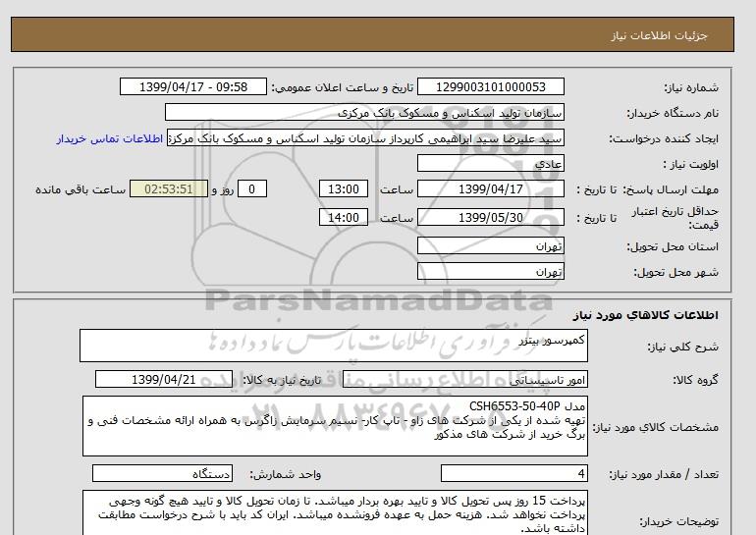This screenshot has height=535, width=756.
Task: Click the label گروه کالا
Action: (x=695, y=380)
